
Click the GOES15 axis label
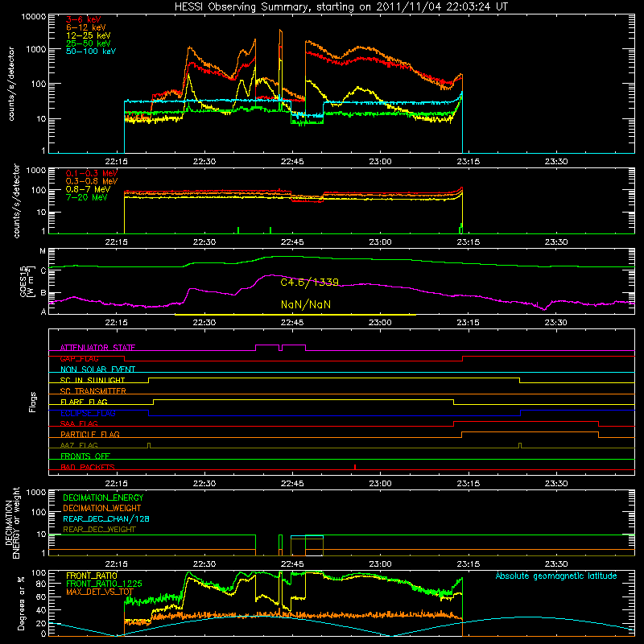27,281
